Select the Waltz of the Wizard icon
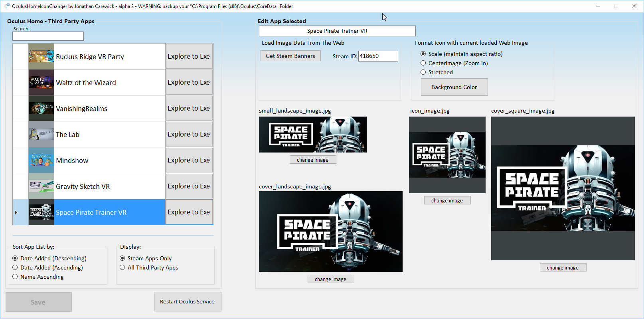This screenshot has height=319, width=644. 41,82
